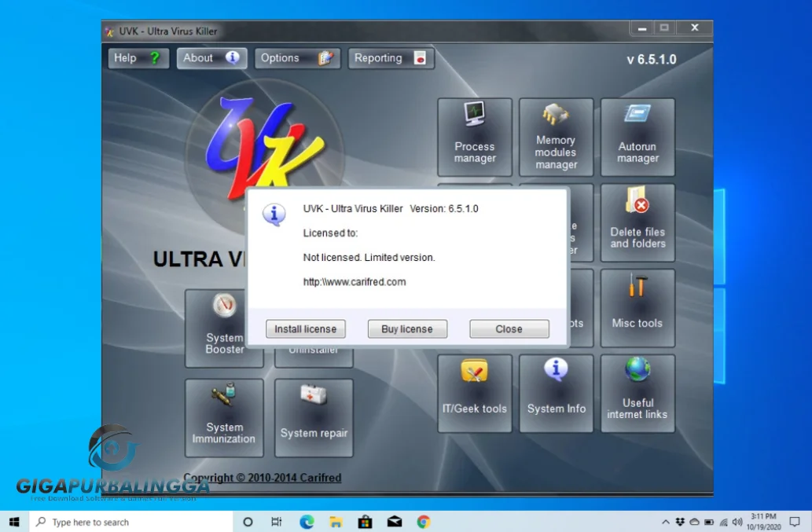The width and height of the screenshot is (812, 532).
Task: Close the About dialog with Close button
Action: [x=509, y=328]
